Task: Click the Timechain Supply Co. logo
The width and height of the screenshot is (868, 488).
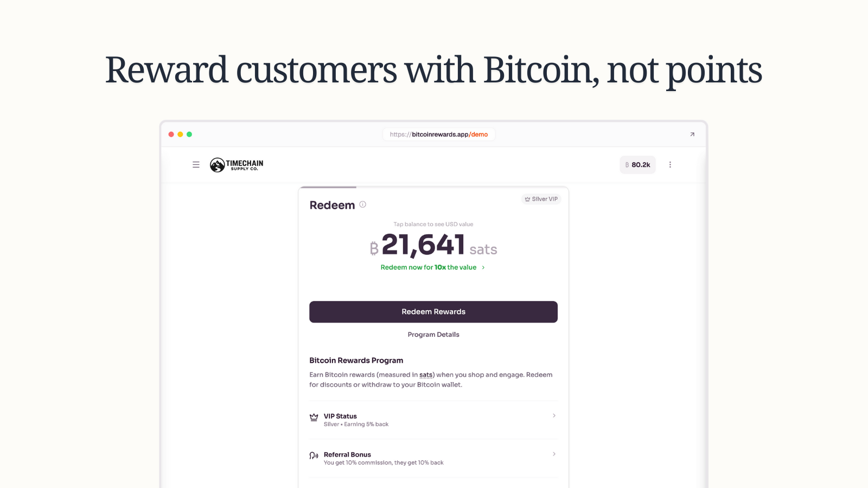Action: pos(237,165)
